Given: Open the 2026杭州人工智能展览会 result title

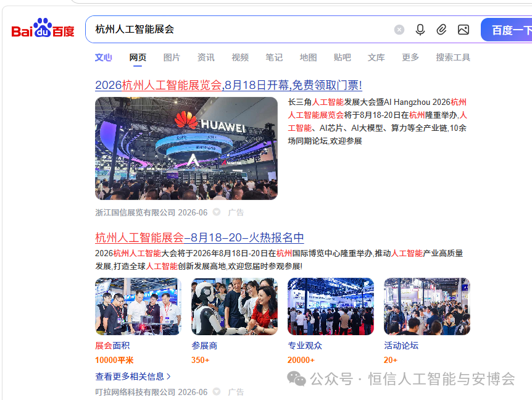Looking at the screenshot, I should 228,85.
